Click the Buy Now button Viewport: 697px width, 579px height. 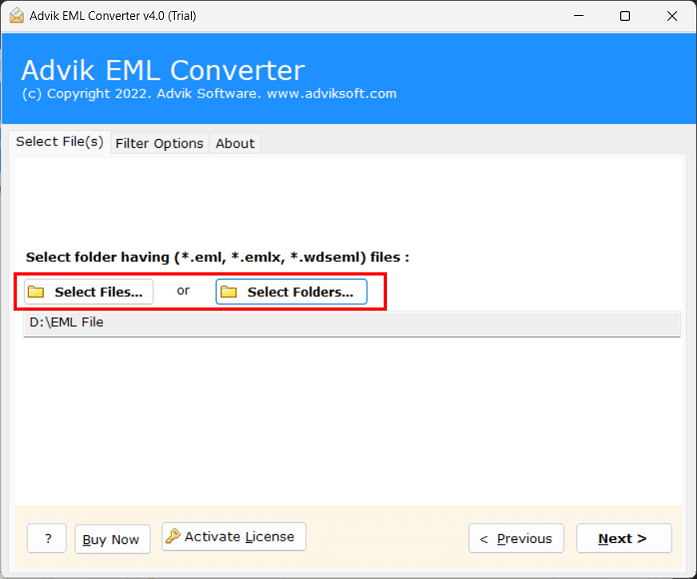pos(112,539)
